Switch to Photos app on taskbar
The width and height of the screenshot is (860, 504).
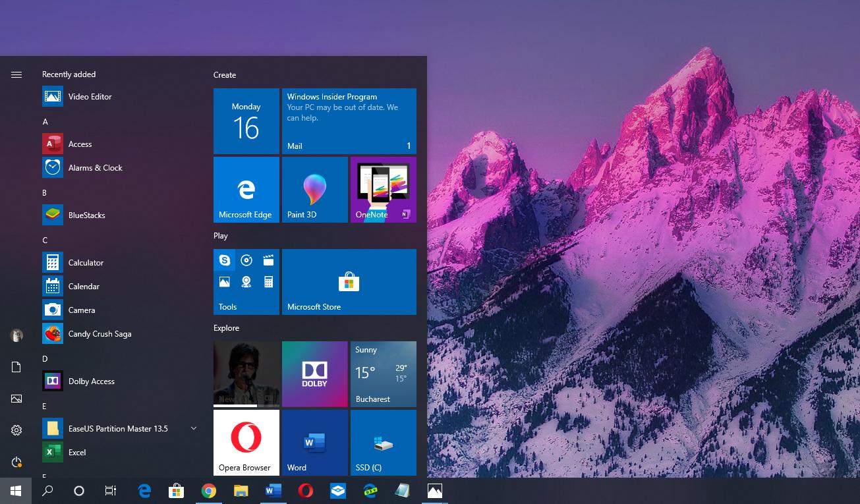click(434, 491)
